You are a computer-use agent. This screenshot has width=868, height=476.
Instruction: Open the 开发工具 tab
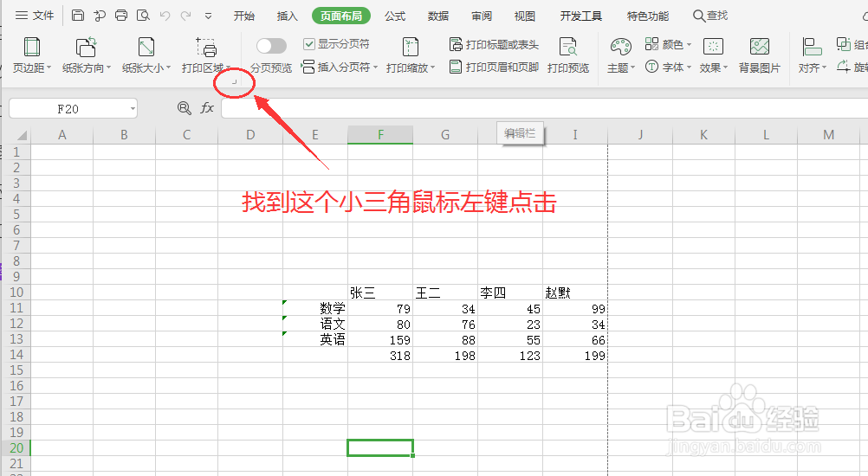[580, 16]
